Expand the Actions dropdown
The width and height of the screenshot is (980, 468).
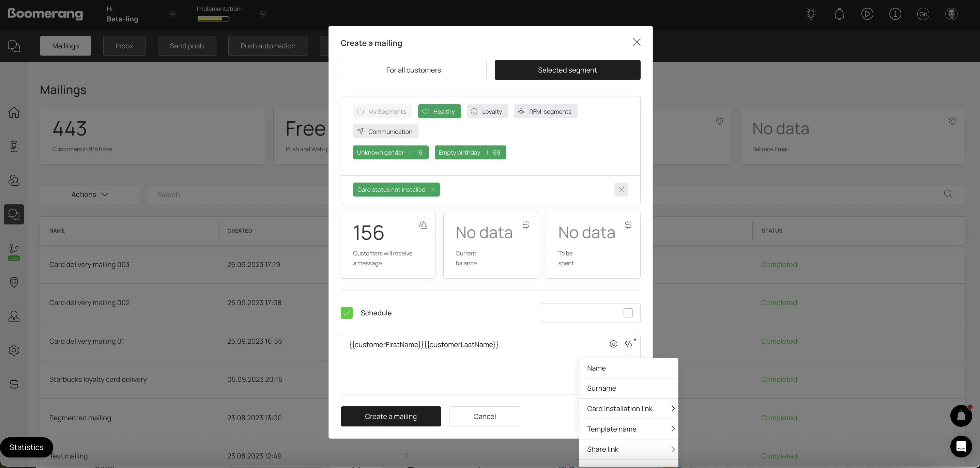click(90, 194)
